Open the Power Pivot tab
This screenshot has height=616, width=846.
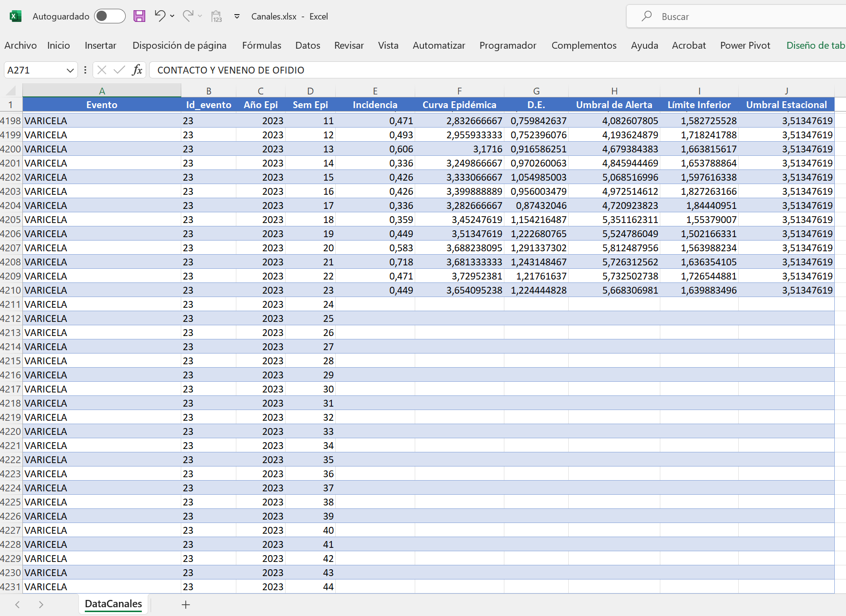pos(745,45)
